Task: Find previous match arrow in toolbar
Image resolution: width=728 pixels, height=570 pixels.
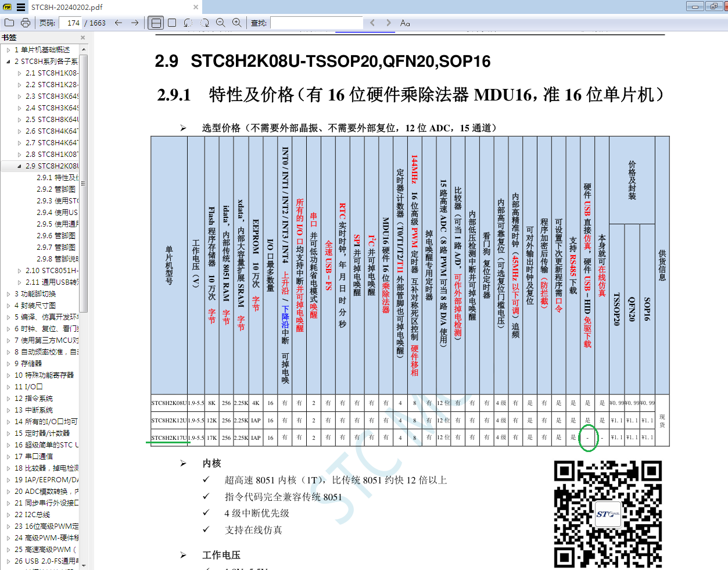Action: [372, 23]
